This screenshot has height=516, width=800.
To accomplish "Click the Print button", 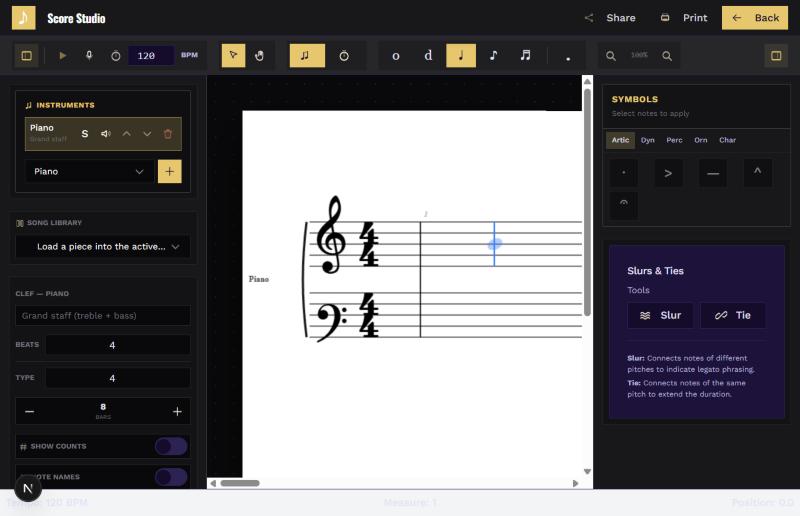I will tap(684, 18).
